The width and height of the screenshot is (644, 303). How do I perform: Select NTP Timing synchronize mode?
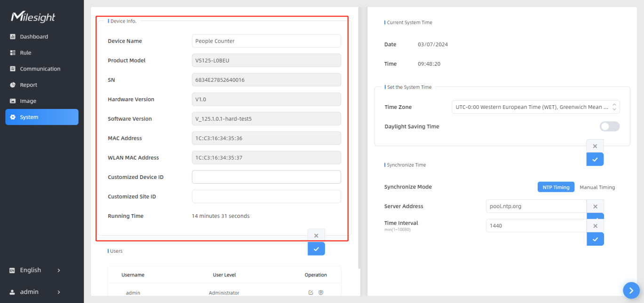tap(556, 187)
